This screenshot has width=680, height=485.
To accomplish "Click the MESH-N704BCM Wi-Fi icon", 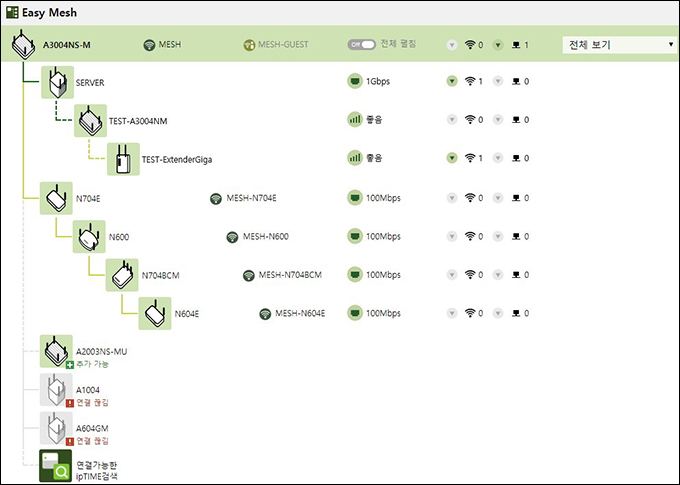I will (248, 275).
